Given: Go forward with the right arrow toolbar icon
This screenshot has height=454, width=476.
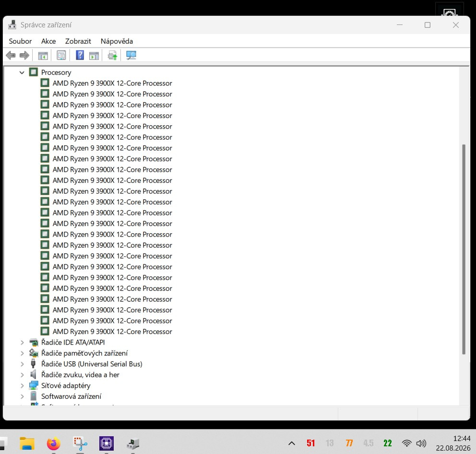Looking at the screenshot, I should pyautogui.click(x=24, y=55).
